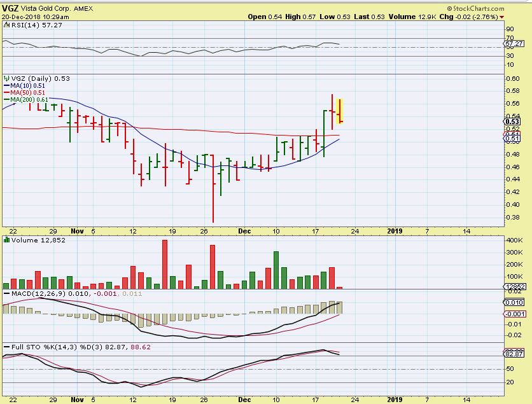Click the tall green volume bar at Dec 10
Viewport: 532px width, 404px height.
(x=276, y=270)
